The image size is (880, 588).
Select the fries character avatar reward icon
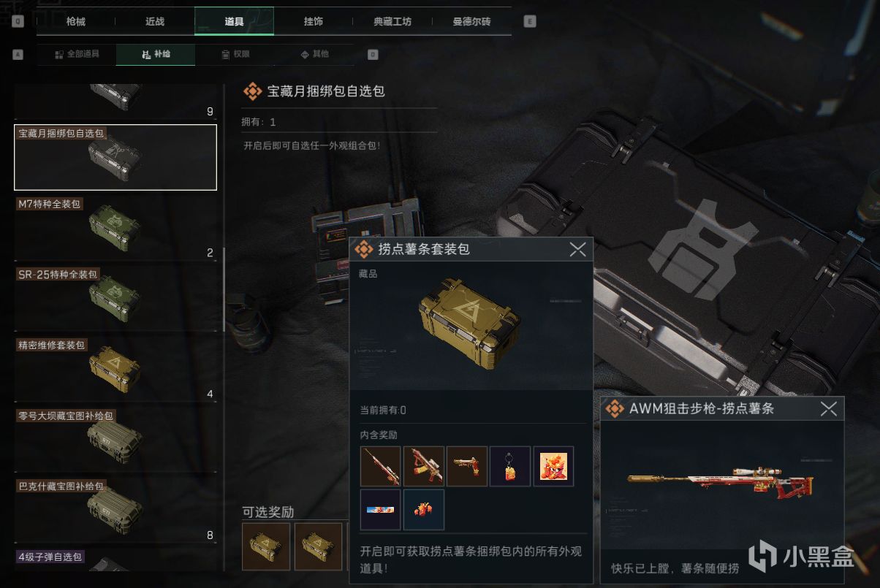click(x=553, y=466)
